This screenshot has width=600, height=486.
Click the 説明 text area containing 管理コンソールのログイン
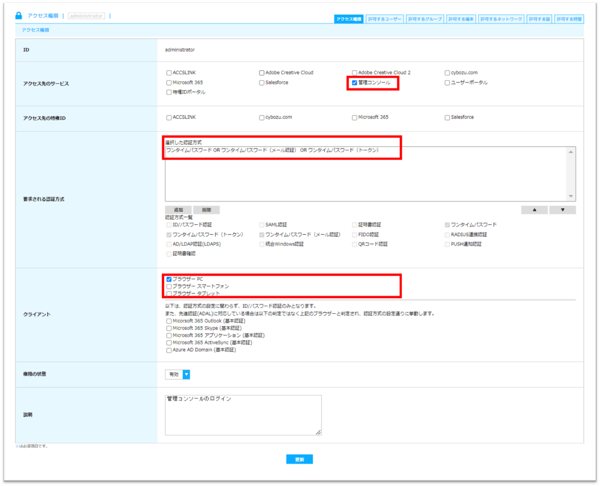point(243,415)
